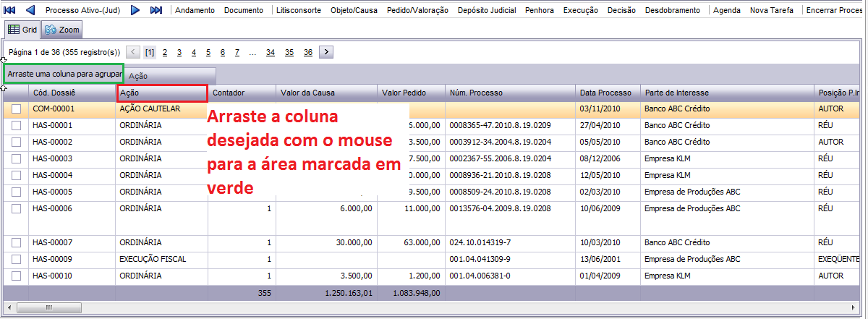The height and width of the screenshot is (319, 868).
Task: Open Depósito Judicial from toolbar
Action: click(x=487, y=11)
